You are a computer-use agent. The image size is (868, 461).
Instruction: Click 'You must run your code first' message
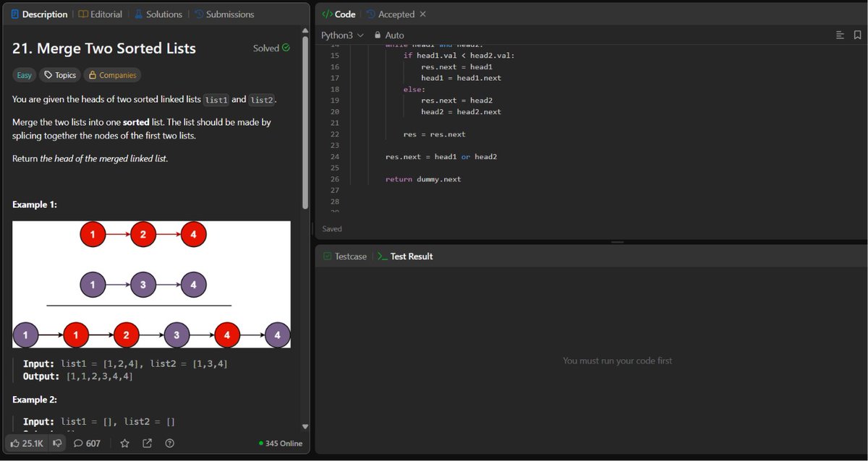617,361
